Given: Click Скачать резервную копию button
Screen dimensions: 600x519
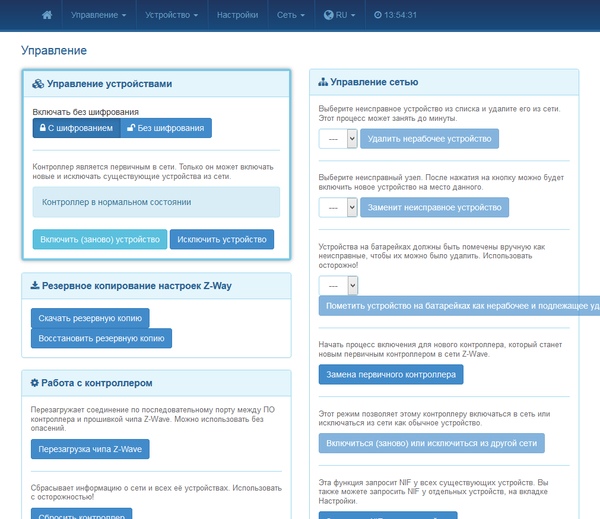Looking at the screenshot, I should click(x=90, y=318).
